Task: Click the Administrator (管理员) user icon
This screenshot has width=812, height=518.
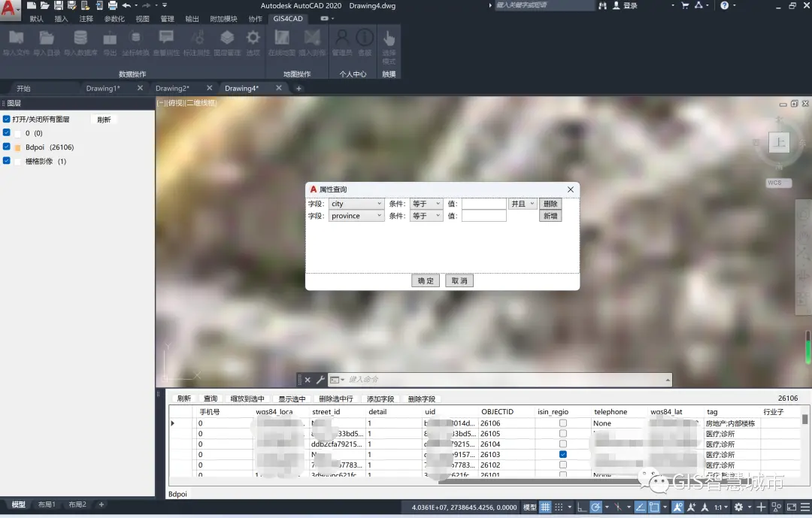Action: [342, 38]
